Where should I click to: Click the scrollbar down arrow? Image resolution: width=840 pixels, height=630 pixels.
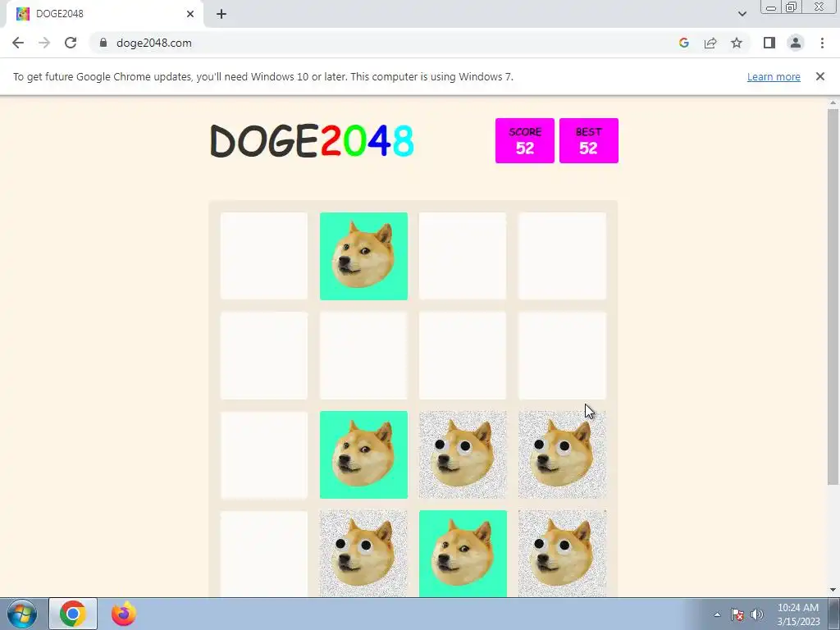tap(833, 590)
